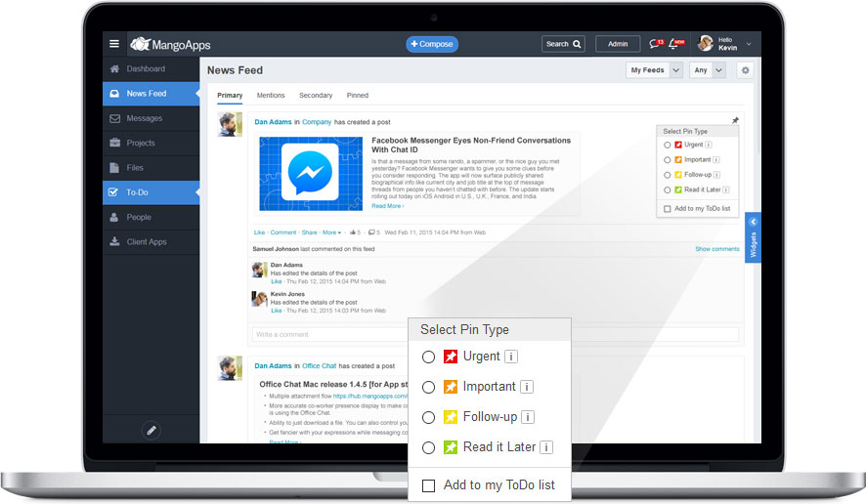Click Like on the Messenger post
Viewport: 866px width, 504px height.
tap(259, 232)
